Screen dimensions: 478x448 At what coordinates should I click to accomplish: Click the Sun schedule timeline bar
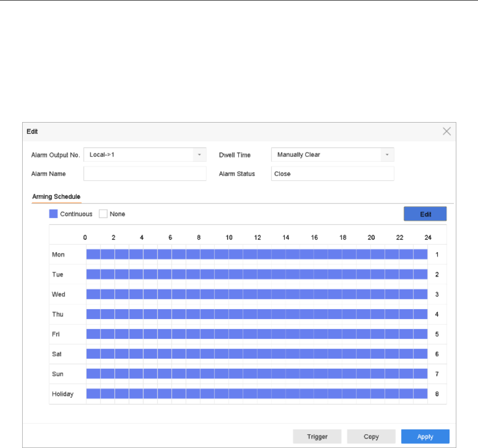(x=256, y=374)
